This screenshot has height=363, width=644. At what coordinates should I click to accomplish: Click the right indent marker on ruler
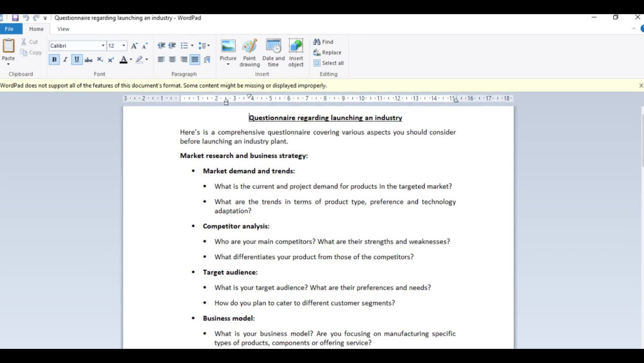(x=456, y=101)
